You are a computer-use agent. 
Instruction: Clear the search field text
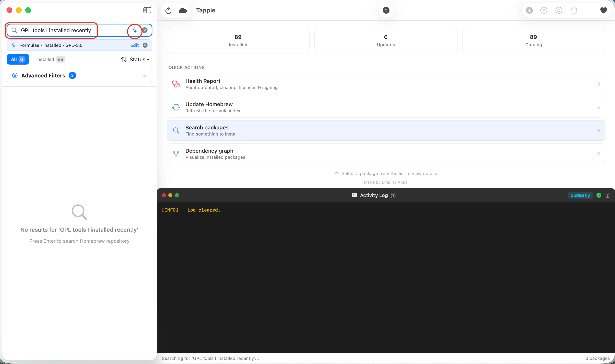pyautogui.click(x=145, y=30)
